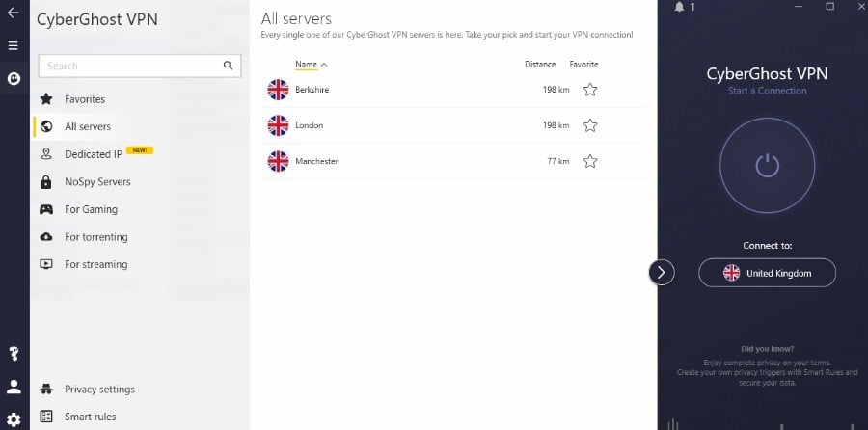868x430 pixels.
Task: Select the For streaming category
Action: pyautogui.click(x=95, y=264)
